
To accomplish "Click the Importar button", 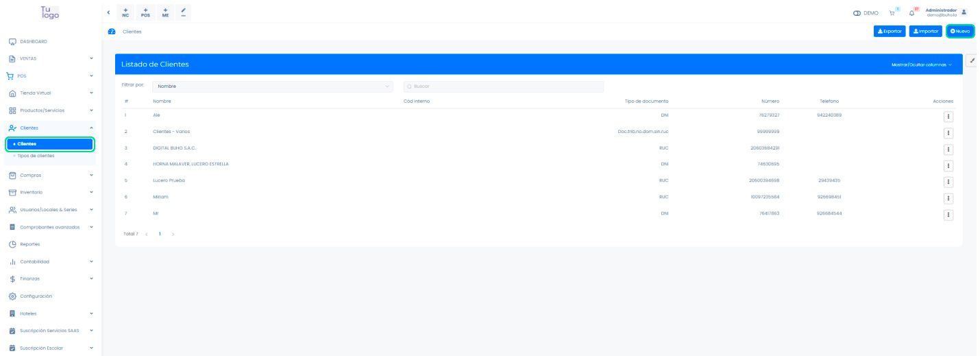I will click(926, 31).
